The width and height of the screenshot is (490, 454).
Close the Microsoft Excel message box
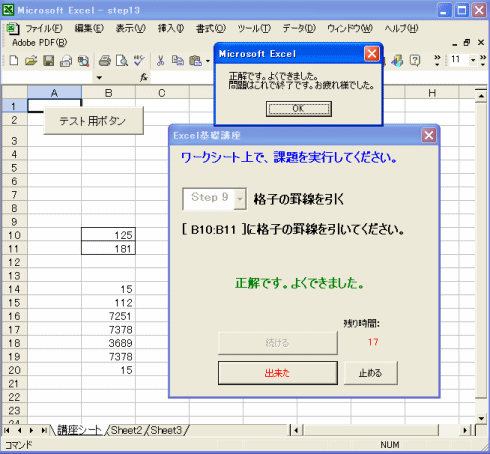point(372,54)
